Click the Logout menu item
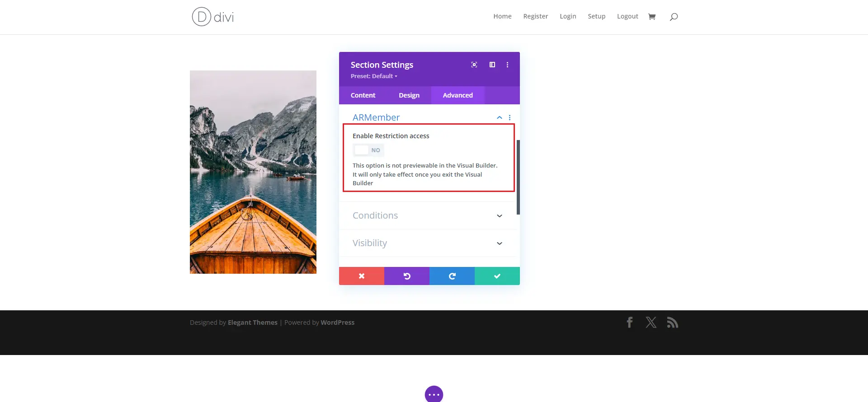The height and width of the screenshot is (402, 868). [627, 16]
